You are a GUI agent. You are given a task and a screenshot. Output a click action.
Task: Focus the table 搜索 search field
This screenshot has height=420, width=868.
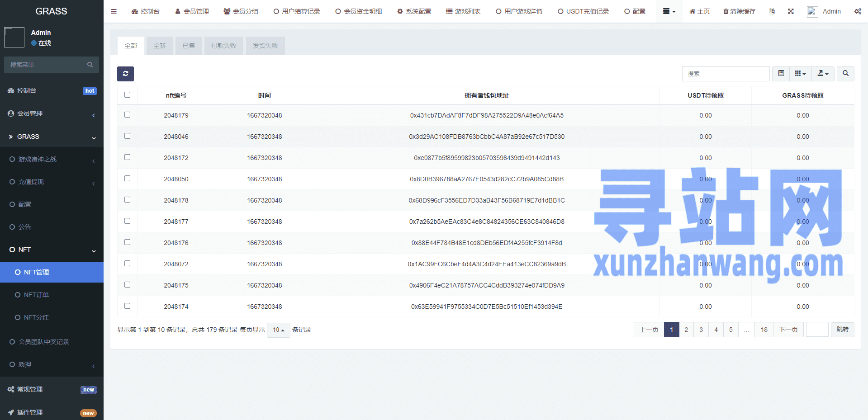click(x=726, y=74)
